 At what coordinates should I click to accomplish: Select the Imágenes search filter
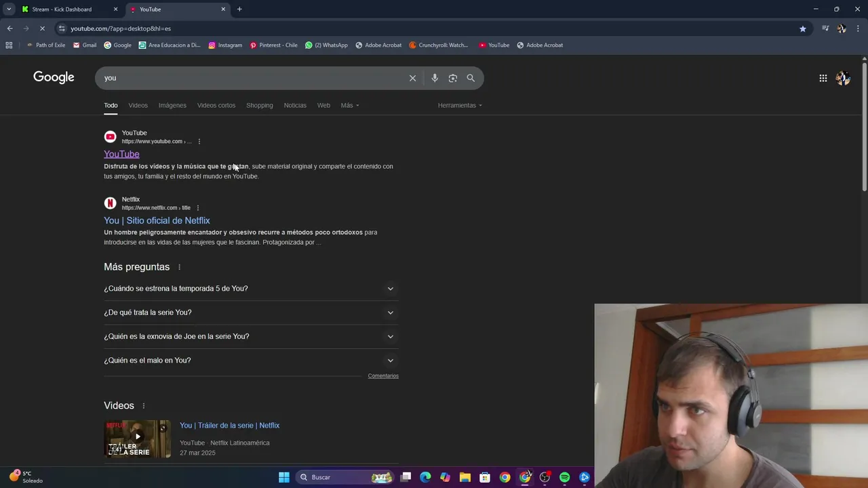pos(172,105)
